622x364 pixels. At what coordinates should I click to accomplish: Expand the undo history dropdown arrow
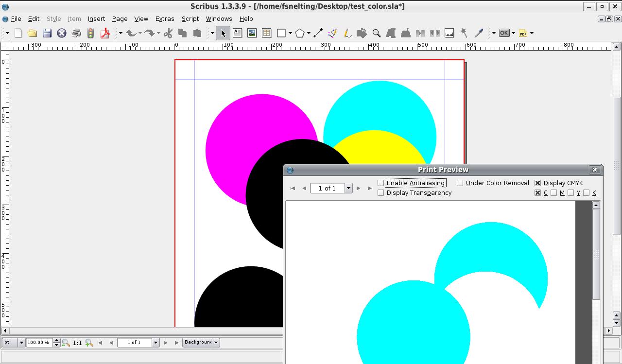click(140, 33)
